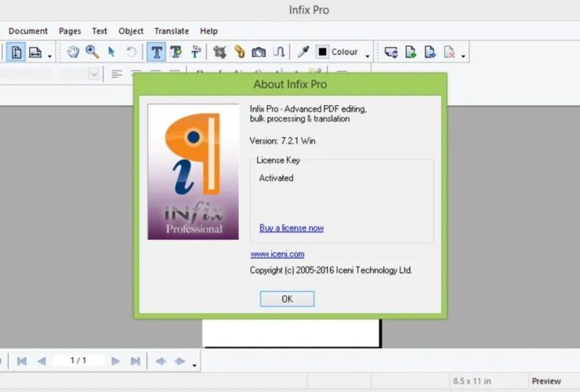Click the page number field 1 / 1
This screenshot has height=392, width=580.
(x=78, y=360)
